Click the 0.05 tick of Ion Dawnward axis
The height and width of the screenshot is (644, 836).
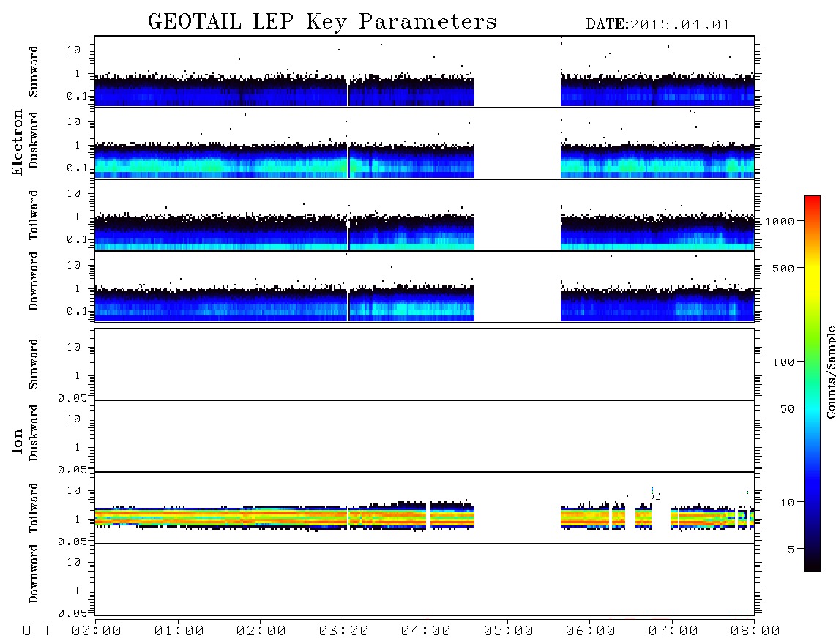(x=72, y=613)
